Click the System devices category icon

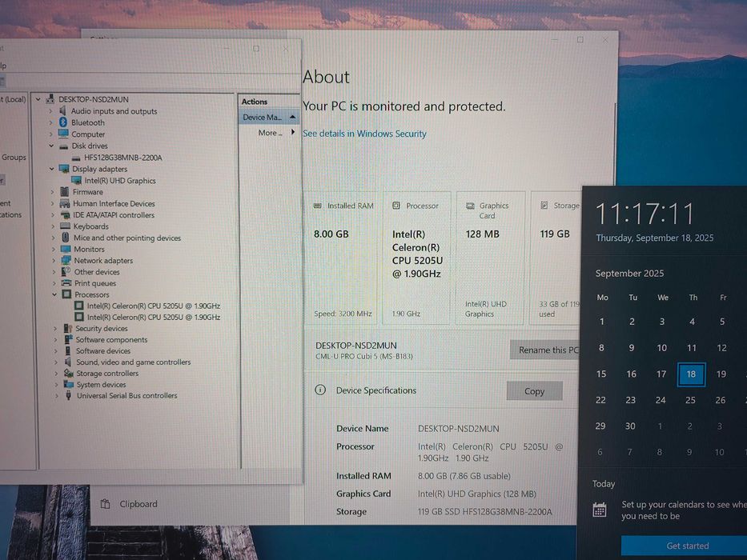[69, 384]
